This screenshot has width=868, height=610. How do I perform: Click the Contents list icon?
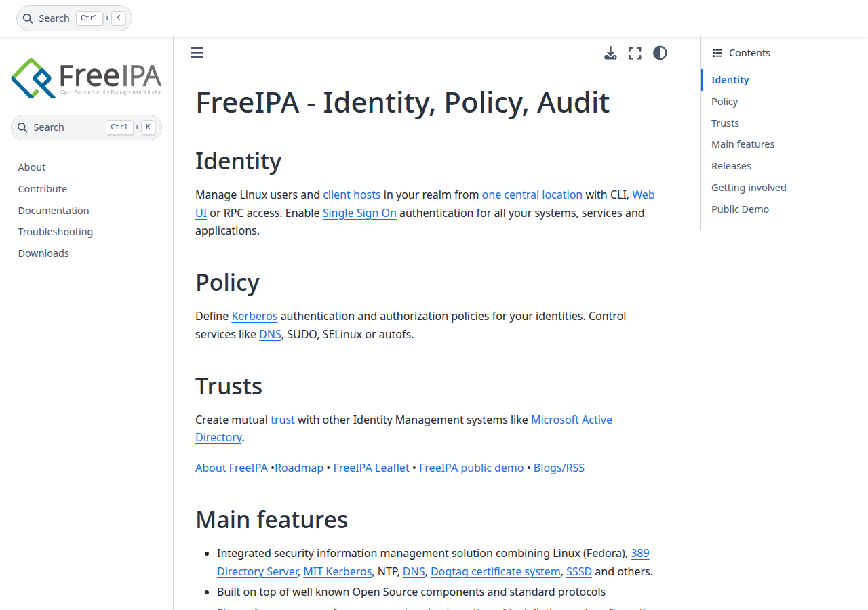717,53
